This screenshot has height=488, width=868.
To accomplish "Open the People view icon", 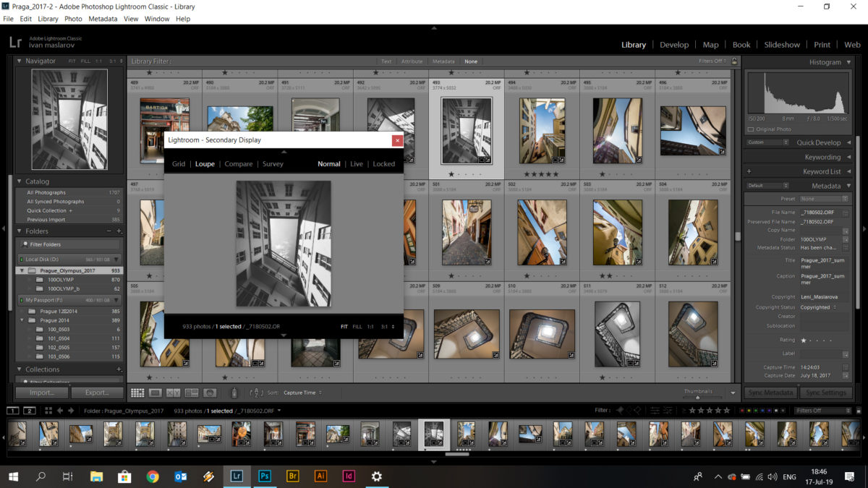I will tap(210, 393).
